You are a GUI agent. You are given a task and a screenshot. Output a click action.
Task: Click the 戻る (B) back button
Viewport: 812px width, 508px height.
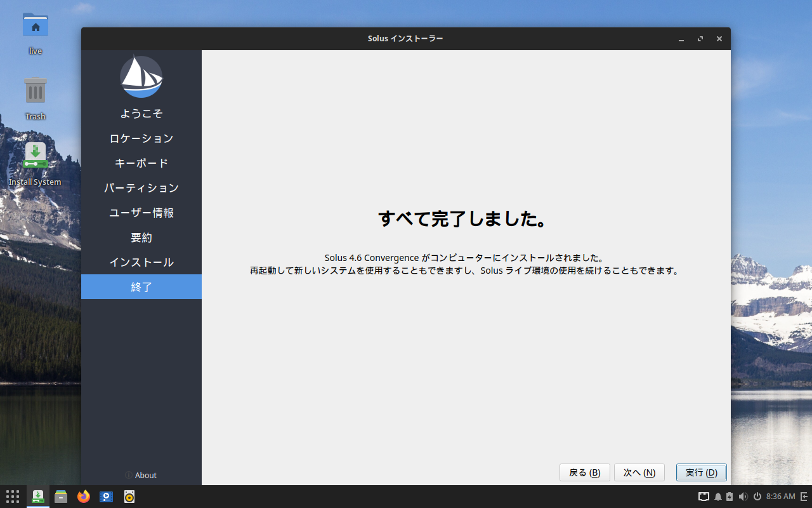[x=585, y=472]
